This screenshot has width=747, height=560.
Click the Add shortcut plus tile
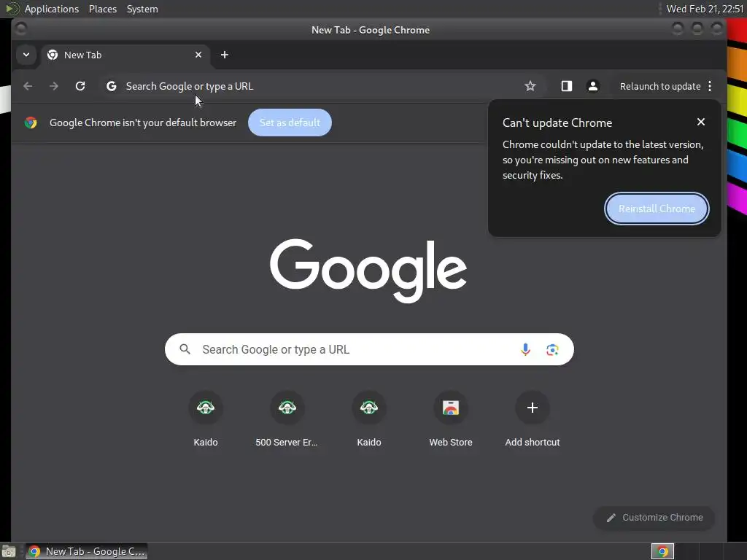532,419
